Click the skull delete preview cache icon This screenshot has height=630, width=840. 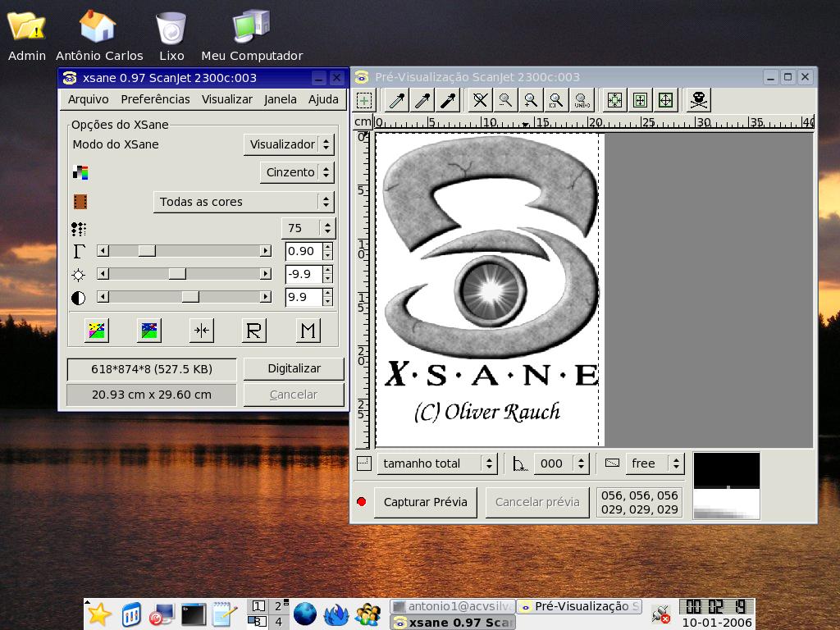[699, 100]
